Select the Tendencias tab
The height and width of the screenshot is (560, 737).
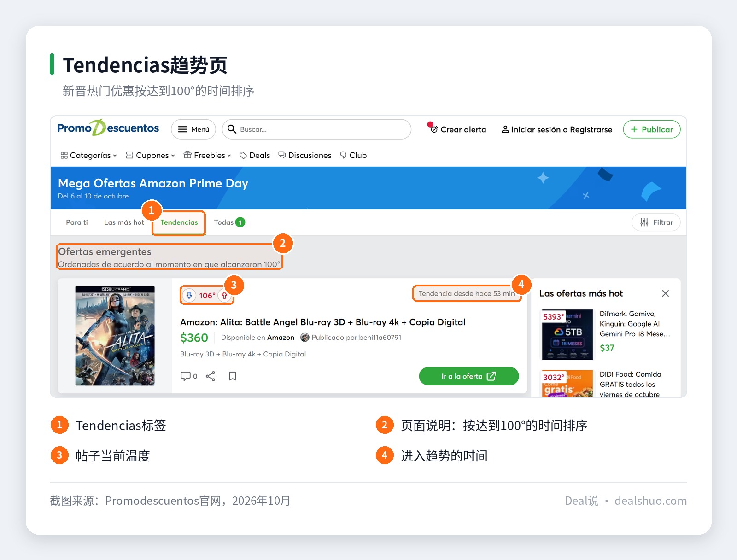click(x=179, y=222)
